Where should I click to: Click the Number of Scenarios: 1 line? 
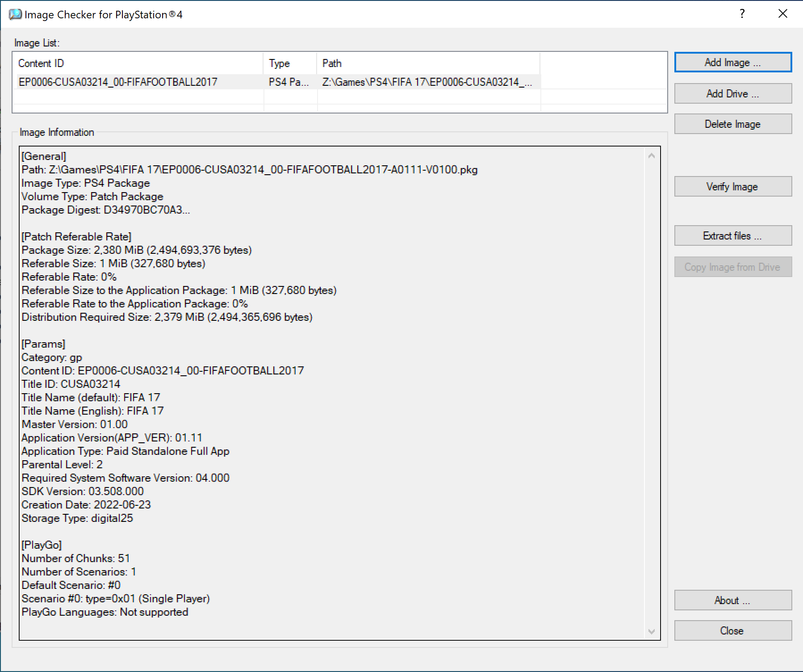point(79,571)
